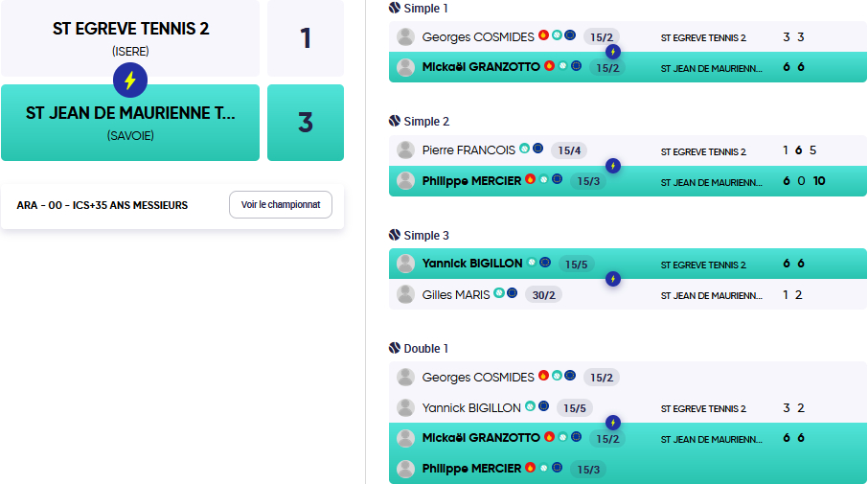Click the ARA - 00 - ICS+35 ANS MESSIEURS label
Screen dimensions: 868x484
(103, 205)
